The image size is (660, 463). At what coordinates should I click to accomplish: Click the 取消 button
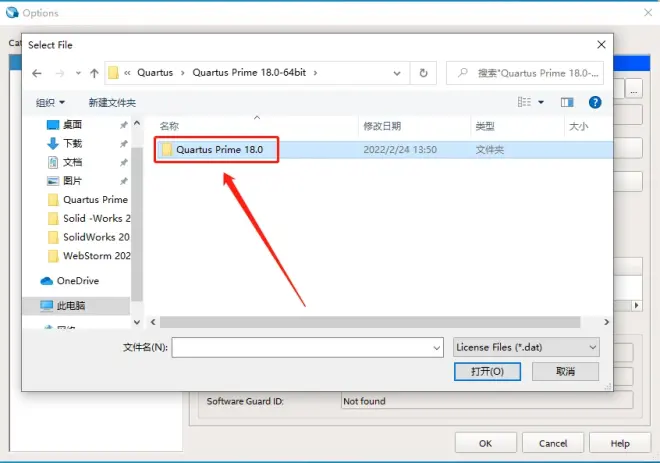click(x=565, y=371)
